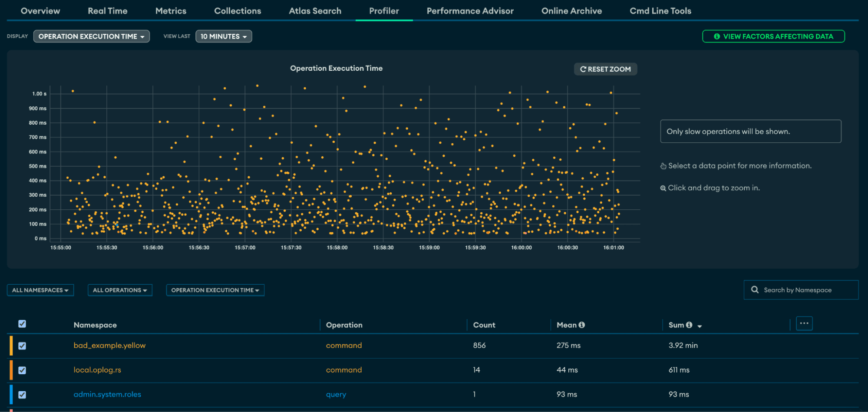Click the Operation column header

pyautogui.click(x=344, y=325)
